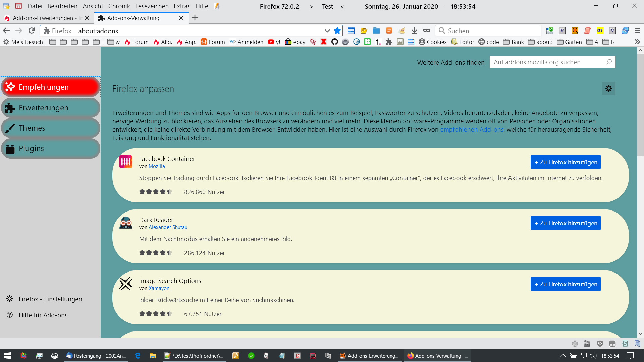Open the Garten bookmark folder
Viewport: 644px width, 362px height.
569,42
